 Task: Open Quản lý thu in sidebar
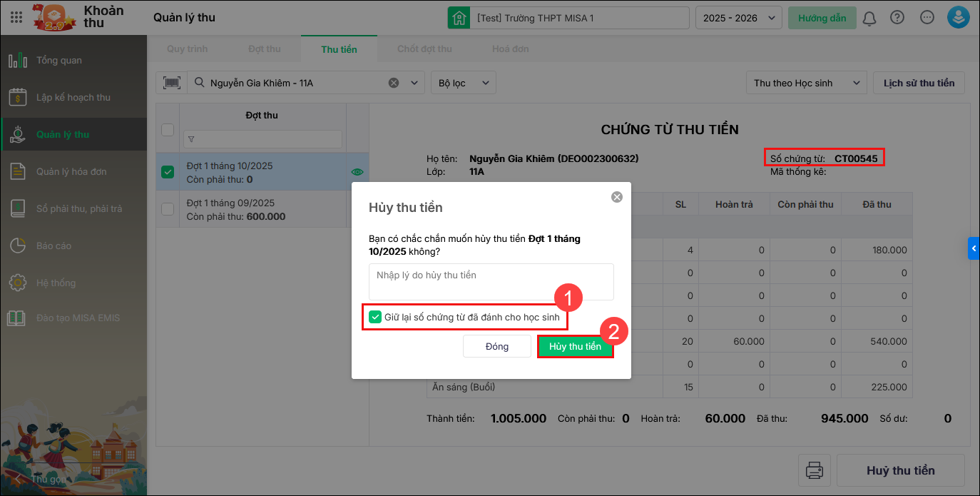(73, 134)
